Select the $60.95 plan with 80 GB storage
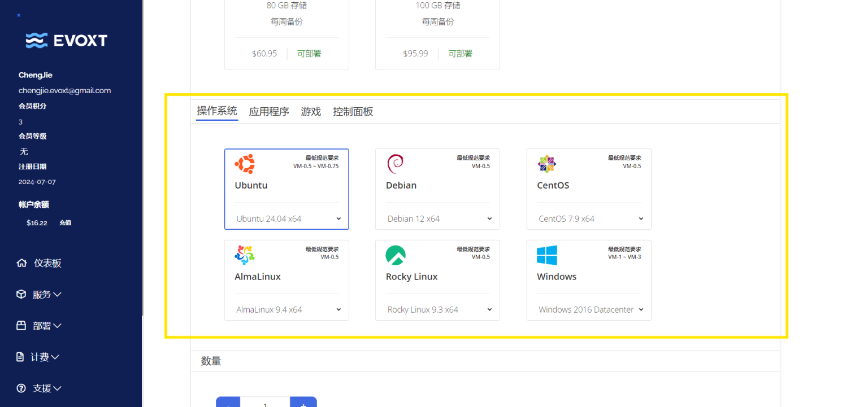The height and width of the screenshot is (407, 868). click(x=287, y=34)
